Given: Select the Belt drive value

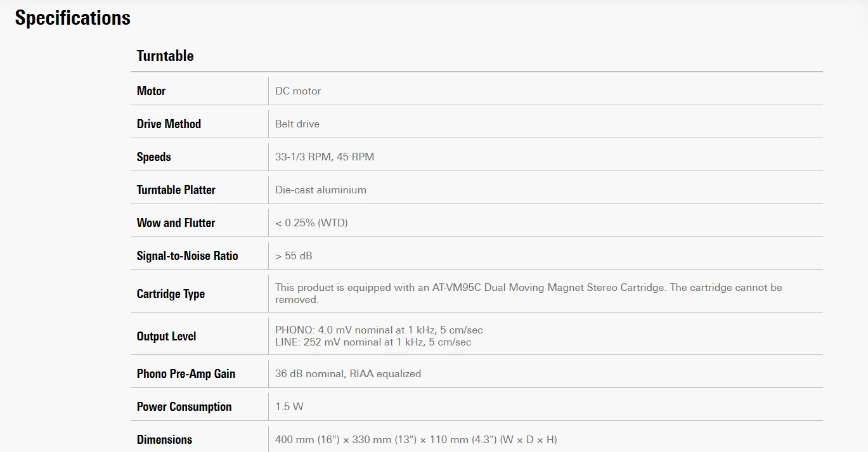Looking at the screenshot, I should [297, 124].
